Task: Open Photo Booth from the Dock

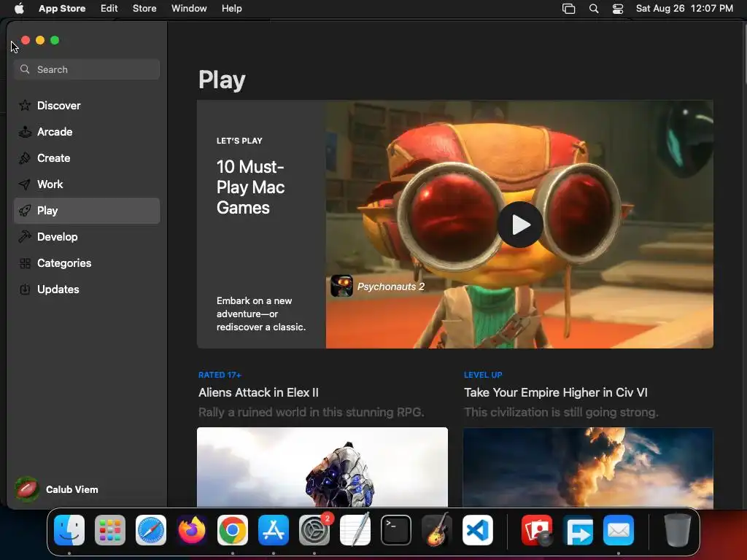Action: pyautogui.click(x=538, y=530)
